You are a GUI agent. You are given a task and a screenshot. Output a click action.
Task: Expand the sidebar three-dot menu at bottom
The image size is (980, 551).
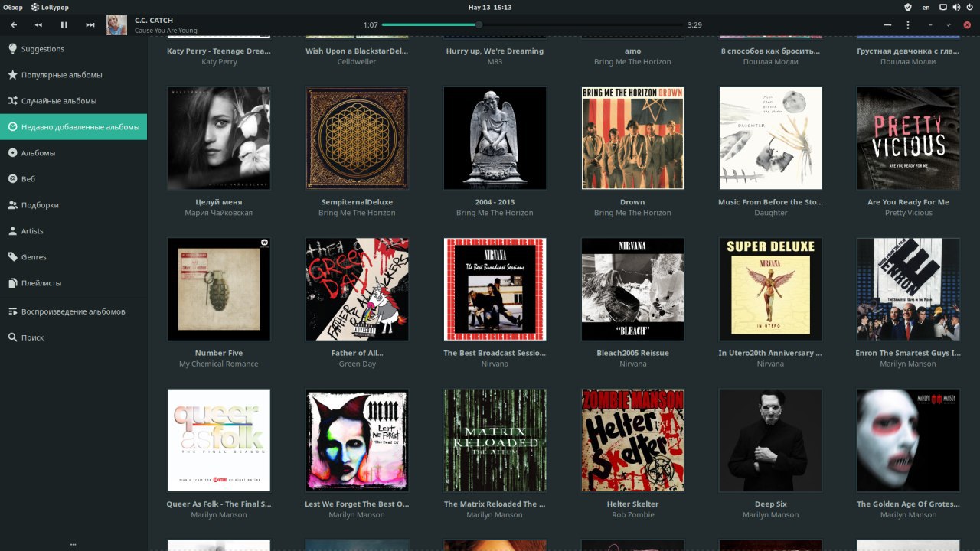pyautogui.click(x=73, y=544)
